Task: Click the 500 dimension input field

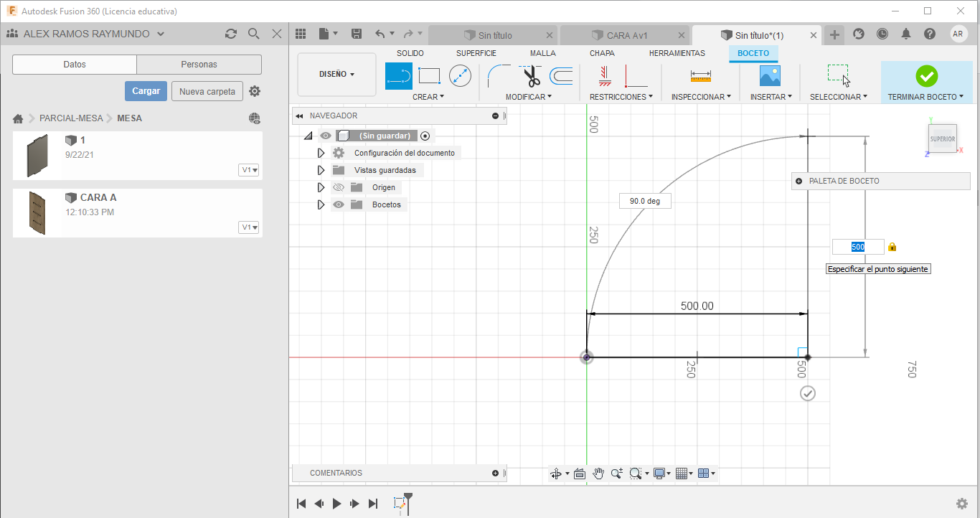Action: tap(858, 247)
